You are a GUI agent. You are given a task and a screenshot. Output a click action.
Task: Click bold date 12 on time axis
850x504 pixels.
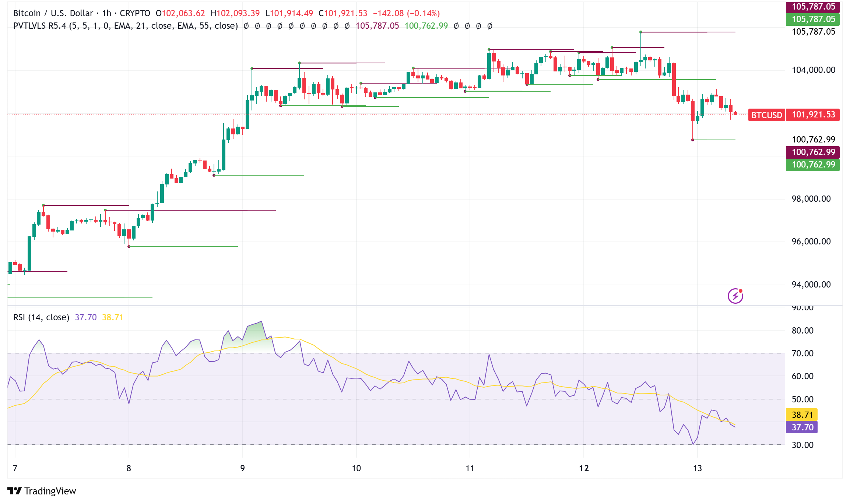tap(584, 468)
